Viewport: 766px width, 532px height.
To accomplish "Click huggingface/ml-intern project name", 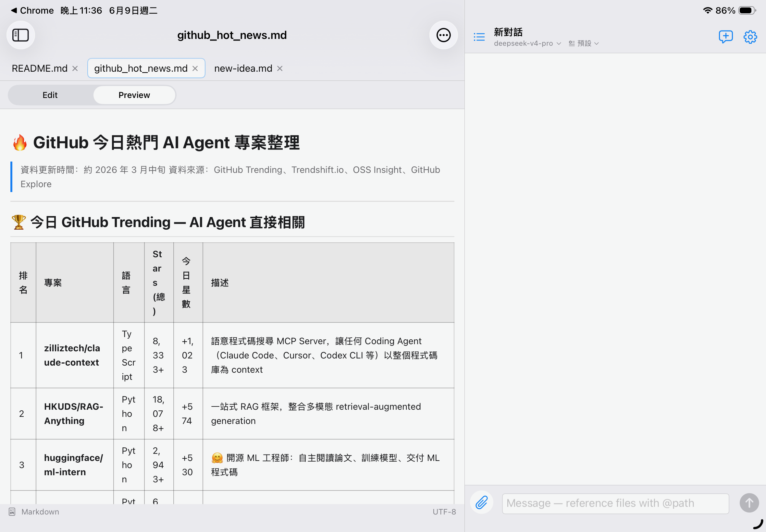I will pyautogui.click(x=73, y=465).
